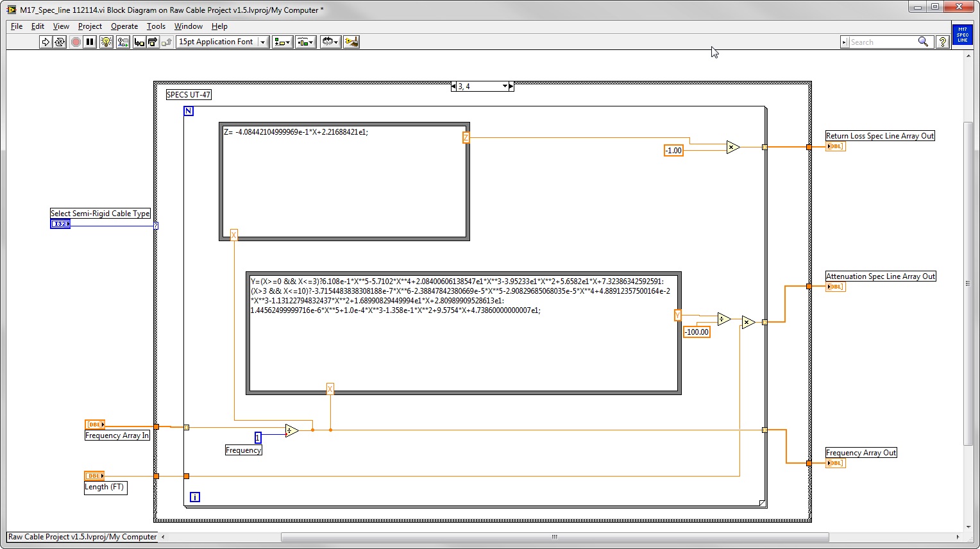Screen dimensions: 980x549
Task: Click the Frequency Array In label
Action: point(117,435)
